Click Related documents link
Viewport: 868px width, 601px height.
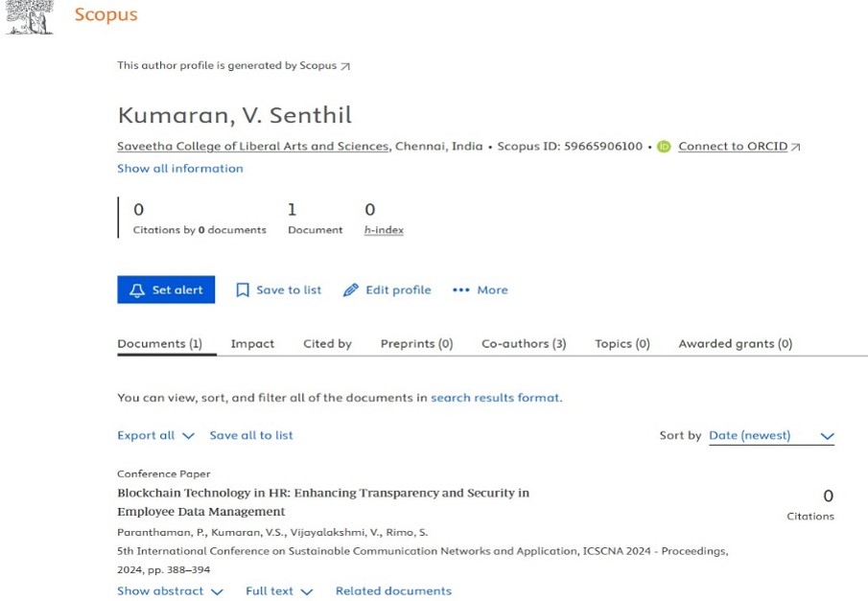(x=393, y=591)
